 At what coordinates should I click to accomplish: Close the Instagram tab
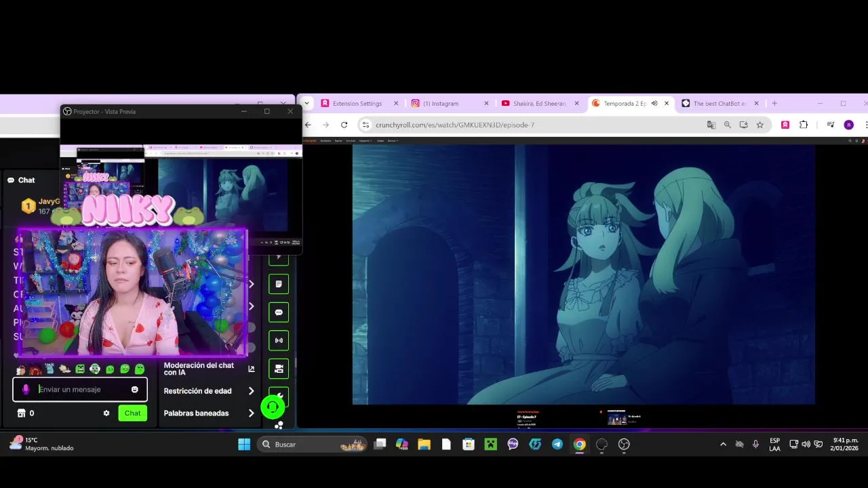click(x=486, y=104)
